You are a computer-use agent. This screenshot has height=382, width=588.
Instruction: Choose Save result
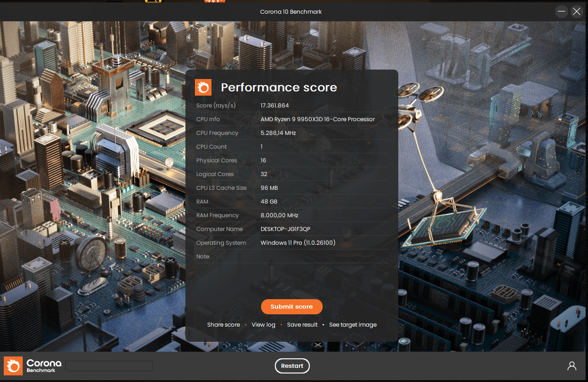[x=302, y=325]
